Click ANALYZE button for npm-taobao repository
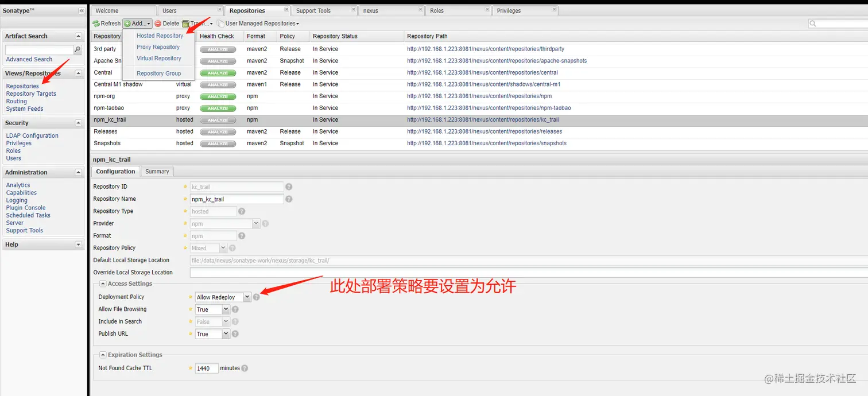 (x=218, y=108)
